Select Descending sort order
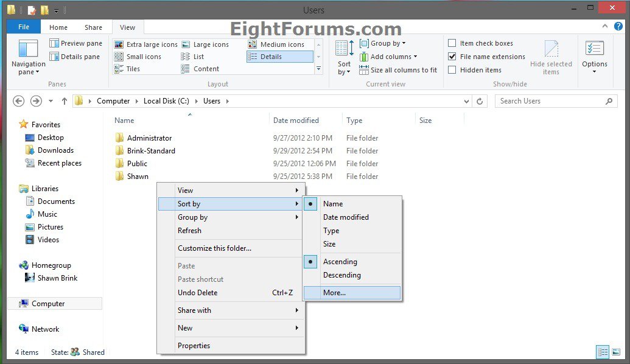 pyautogui.click(x=341, y=275)
